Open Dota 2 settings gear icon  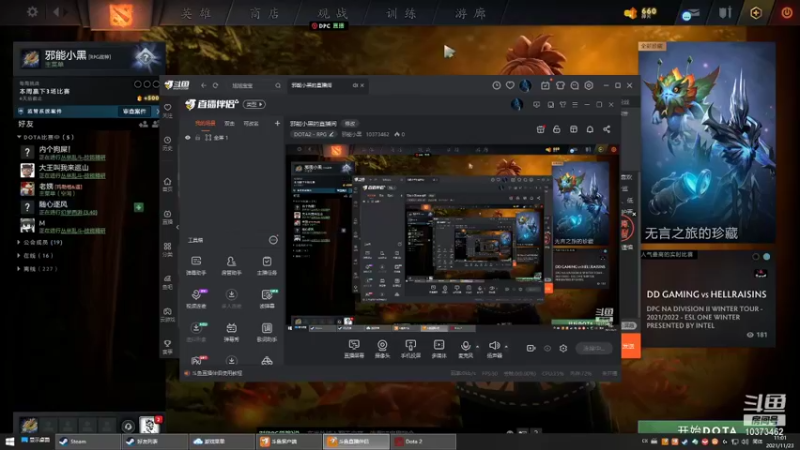(x=32, y=11)
